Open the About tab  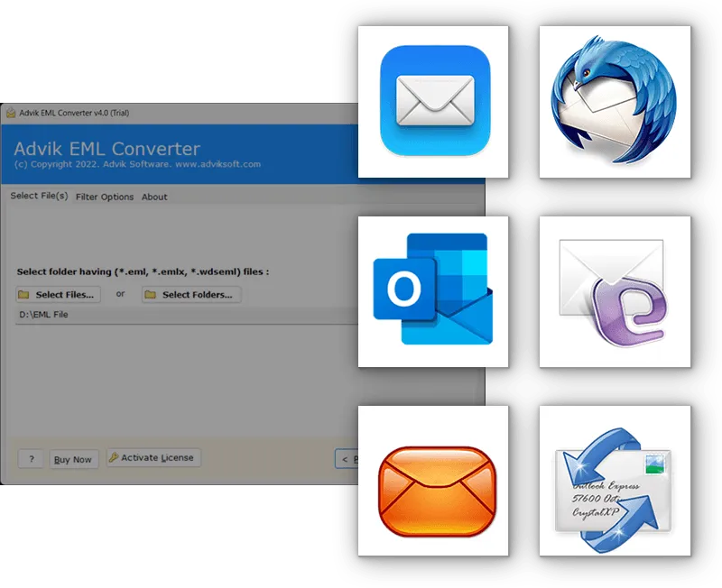(154, 197)
